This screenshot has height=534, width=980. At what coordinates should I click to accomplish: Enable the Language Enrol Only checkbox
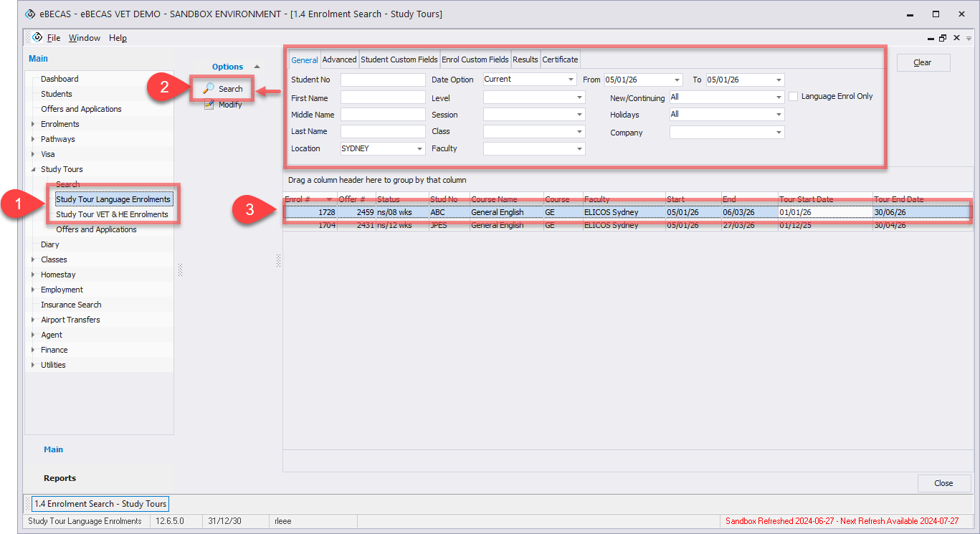click(x=793, y=96)
